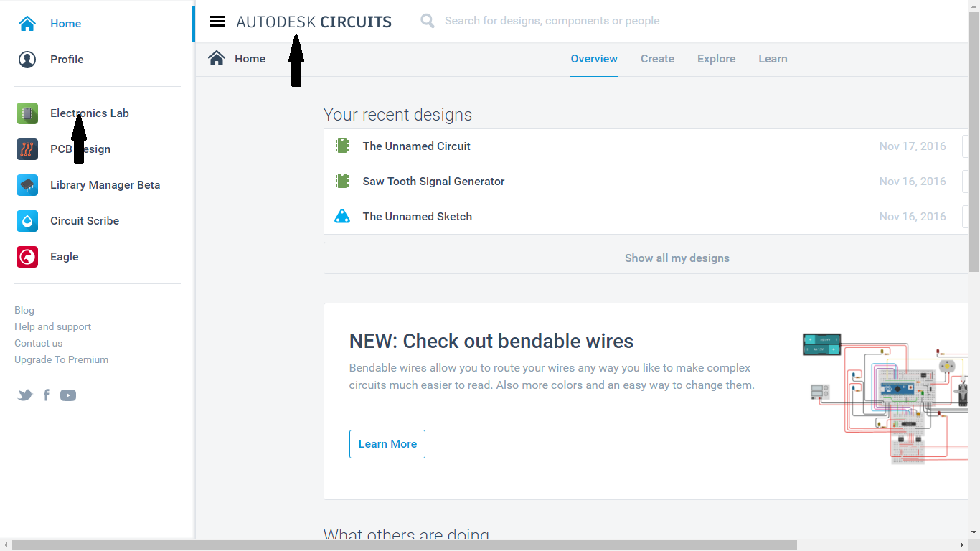Screen dimensions: 980x551
Task: Click the bendable wires circuit thumbnail
Action: [885, 399]
